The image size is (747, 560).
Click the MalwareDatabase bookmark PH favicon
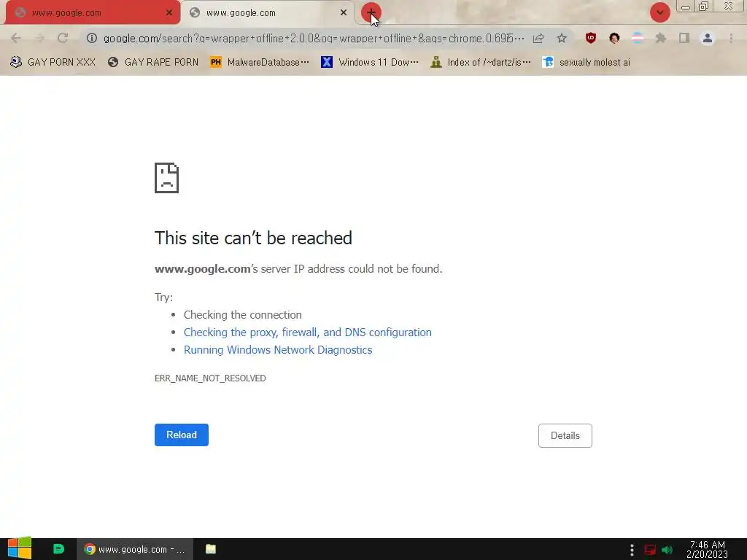(x=216, y=63)
